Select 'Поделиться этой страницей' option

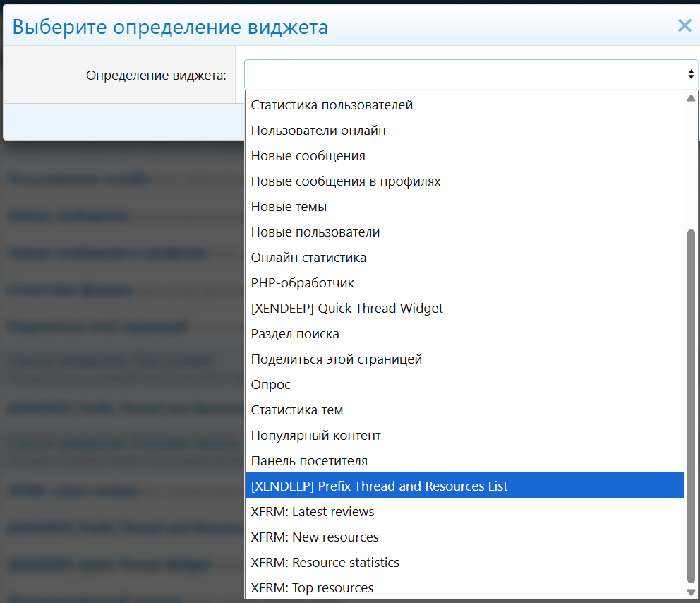pos(336,359)
